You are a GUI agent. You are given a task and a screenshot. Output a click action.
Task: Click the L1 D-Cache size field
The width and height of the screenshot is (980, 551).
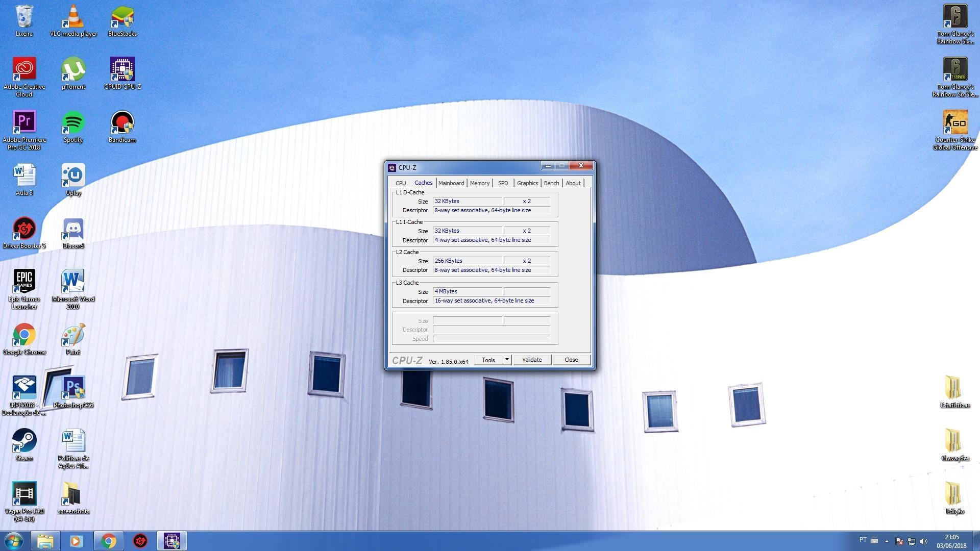pos(468,202)
